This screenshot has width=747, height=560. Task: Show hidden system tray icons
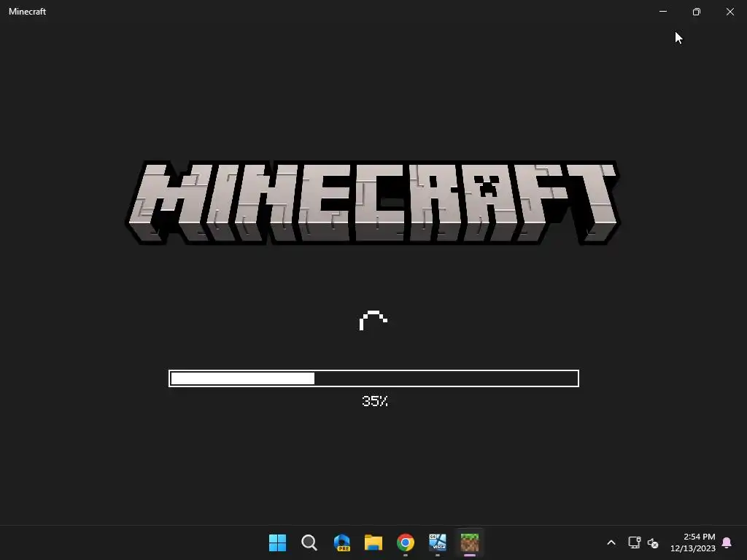pyautogui.click(x=611, y=542)
